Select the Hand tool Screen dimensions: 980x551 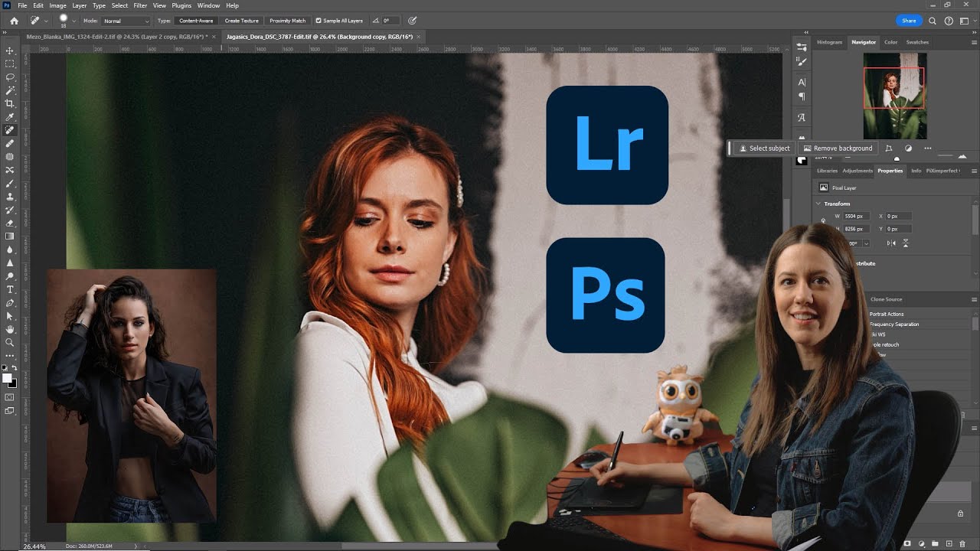10,329
